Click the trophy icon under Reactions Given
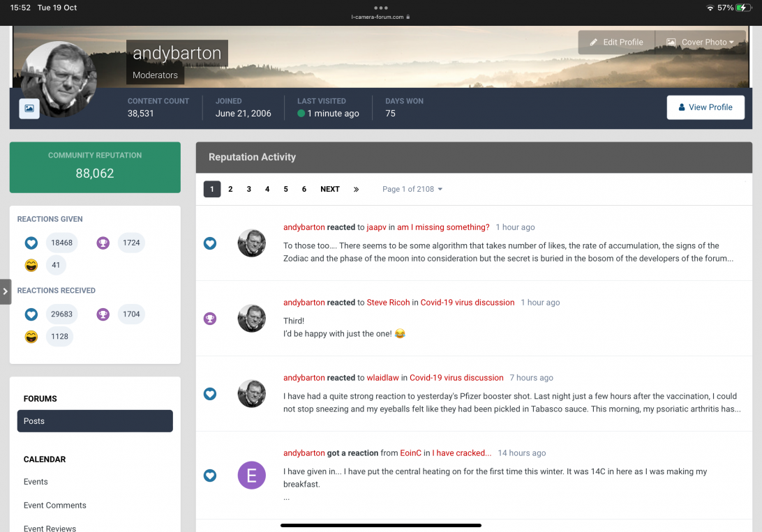Viewport: 762px width, 532px height. click(103, 243)
